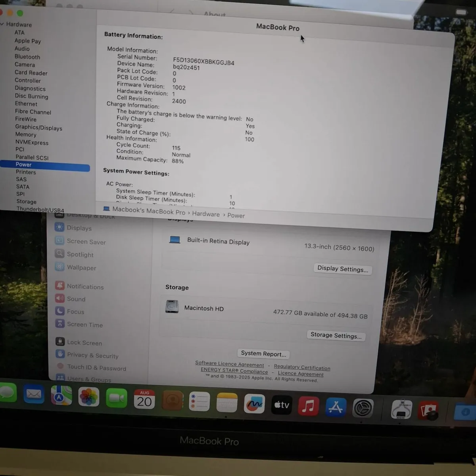476x476 pixels.
Task: Open Lock Screen settings
Action: 79,342
